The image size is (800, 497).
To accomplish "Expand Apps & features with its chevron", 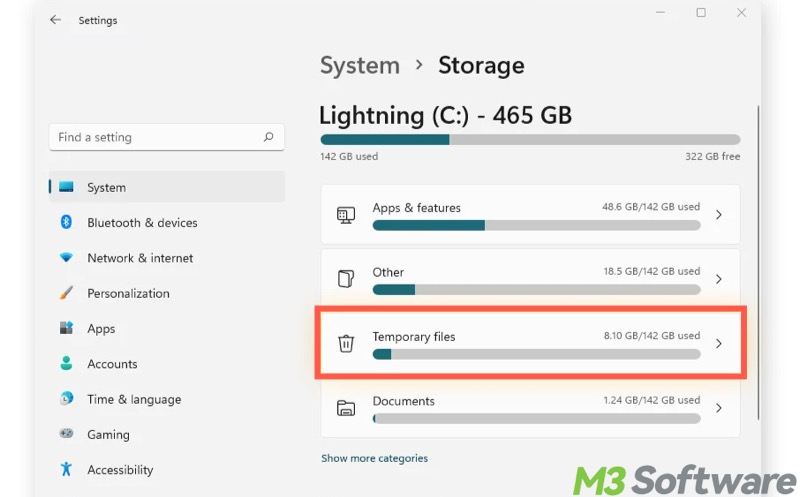I will tap(718, 215).
